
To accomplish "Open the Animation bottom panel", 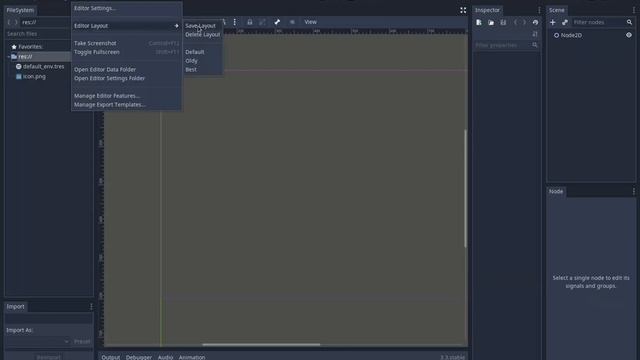I will point(192,357).
